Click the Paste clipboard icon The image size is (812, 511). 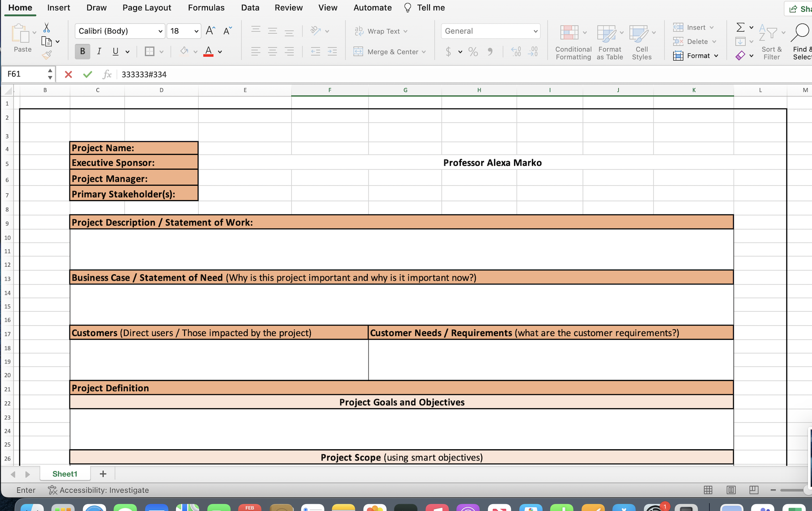(x=20, y=33)
